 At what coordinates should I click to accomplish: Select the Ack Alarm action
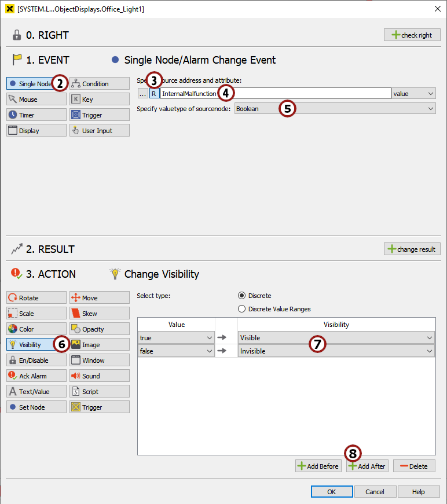tap(36, 376)
